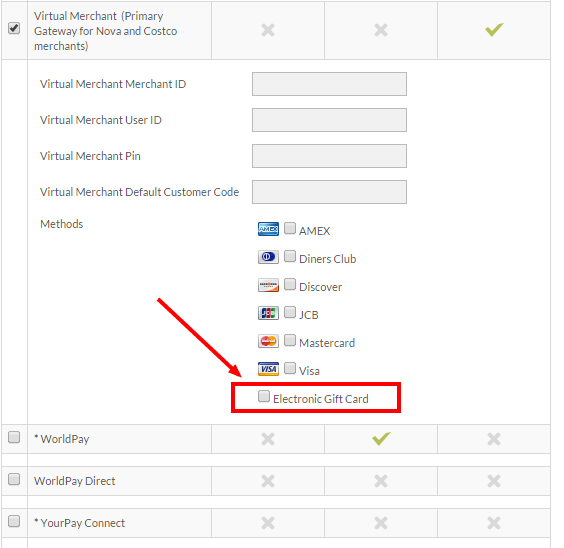Click the Visa card logo icon

(x=268, y=369)
